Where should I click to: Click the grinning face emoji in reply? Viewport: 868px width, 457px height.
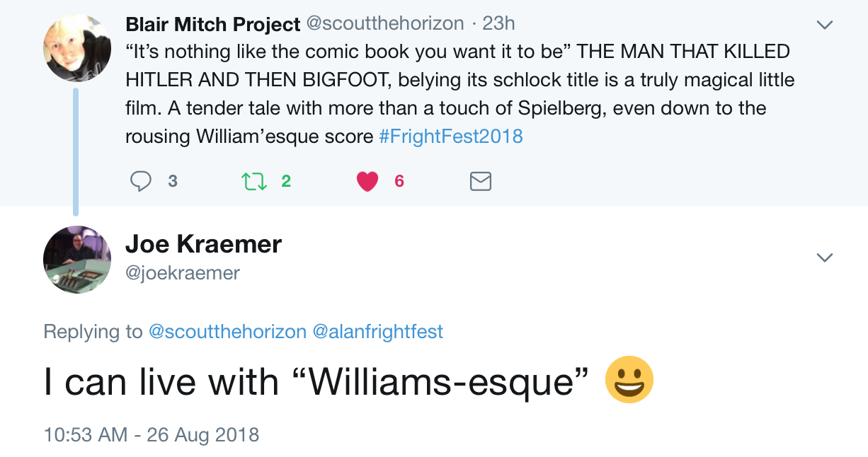point(629,380)
